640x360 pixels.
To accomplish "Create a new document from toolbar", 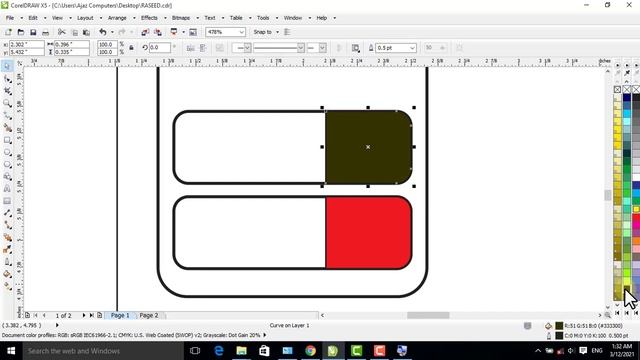I will (8, 32).
